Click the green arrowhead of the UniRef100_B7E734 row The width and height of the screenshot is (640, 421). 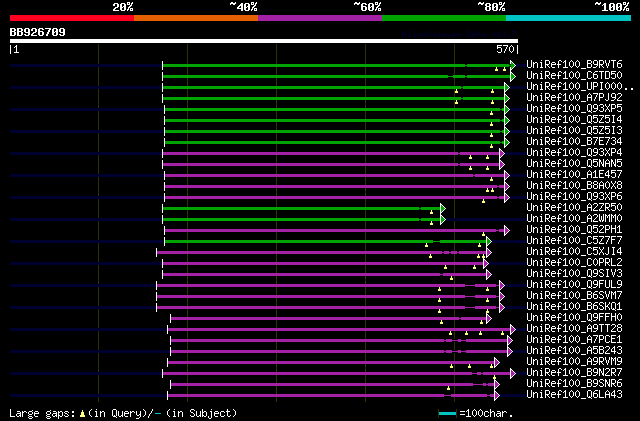[x=507, y=143]
